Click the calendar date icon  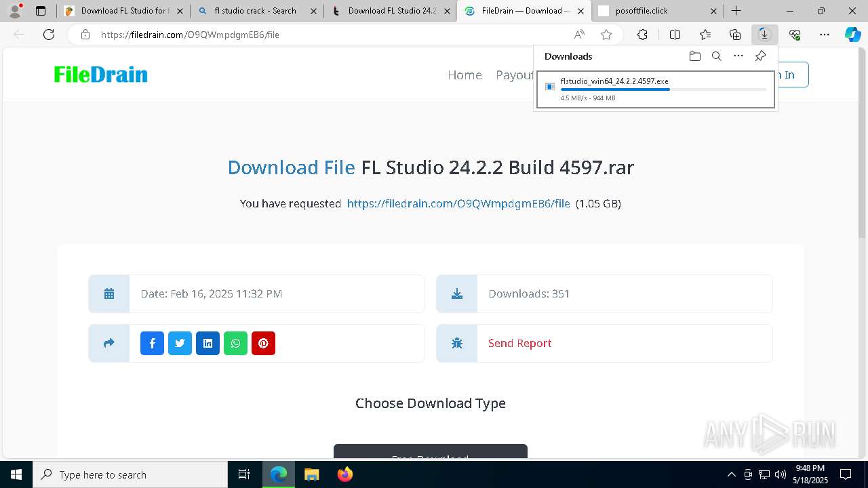[x=109, y=293]
